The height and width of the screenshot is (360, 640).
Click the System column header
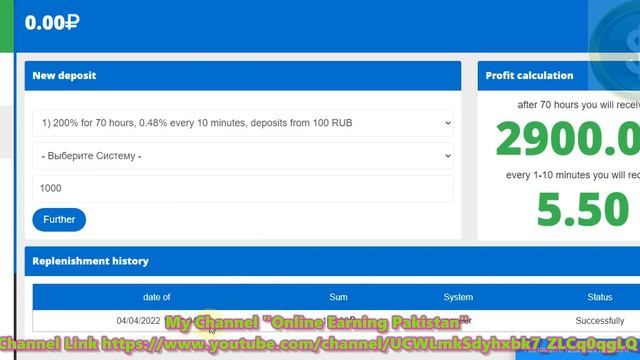458,297
